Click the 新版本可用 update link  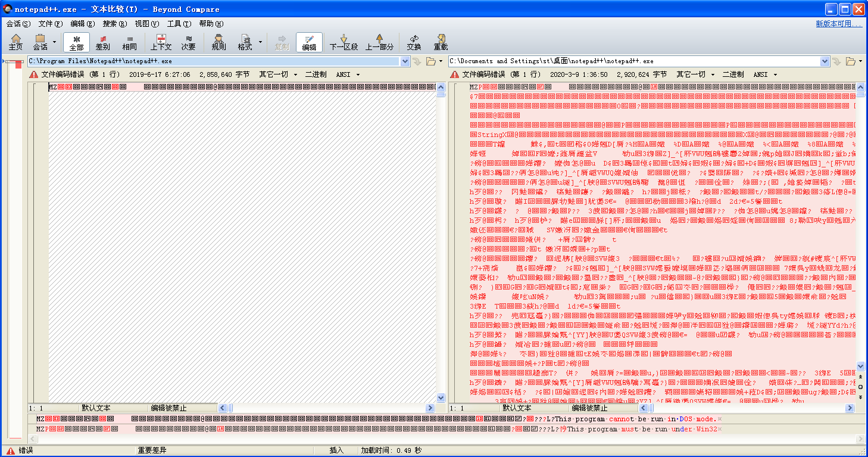838,24
